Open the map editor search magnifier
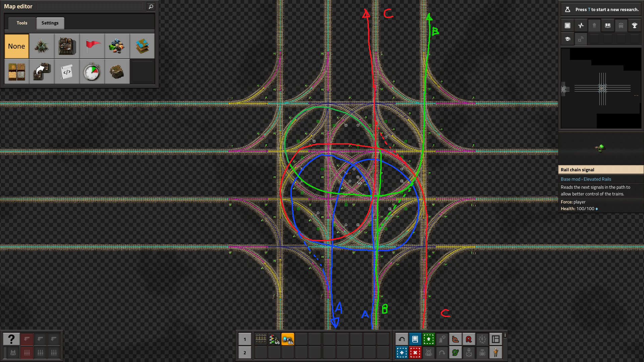 151,6
